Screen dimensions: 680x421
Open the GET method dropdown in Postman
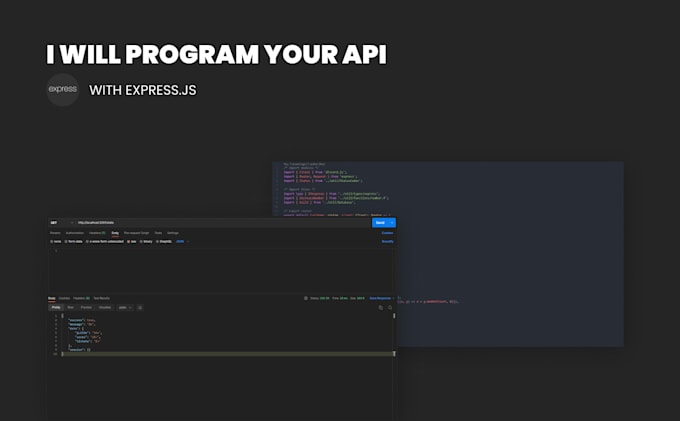pyautogui.click(x=61, y=223)
